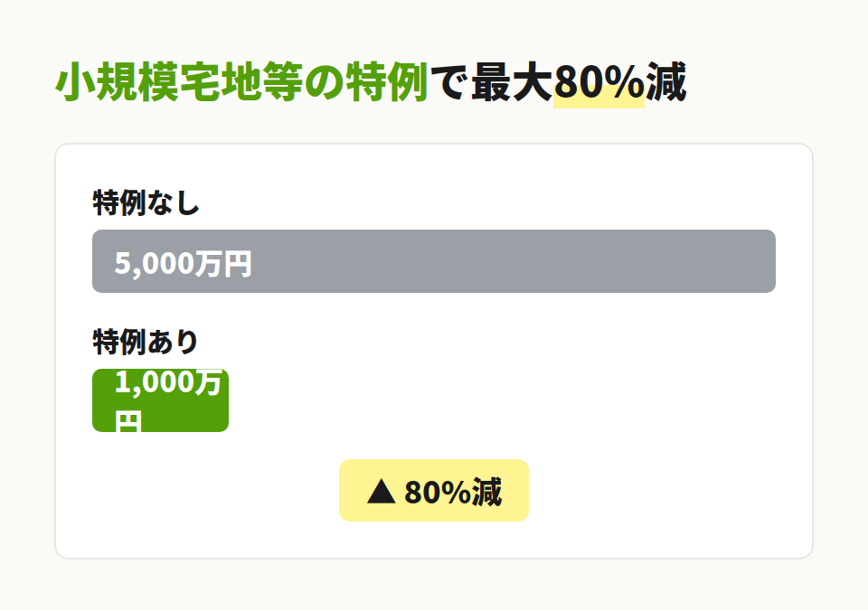Select the 80%減 text in the badge
868x611 pixels.
(453, 492)
